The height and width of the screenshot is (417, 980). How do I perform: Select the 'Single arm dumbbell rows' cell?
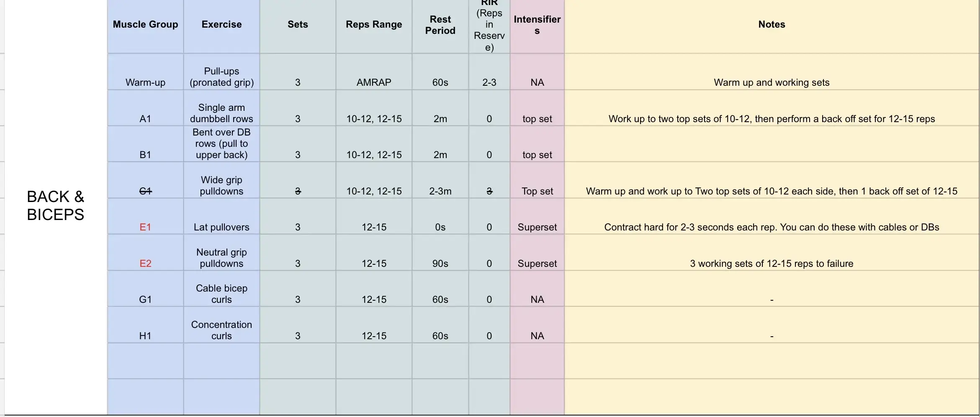coord(221,113)
